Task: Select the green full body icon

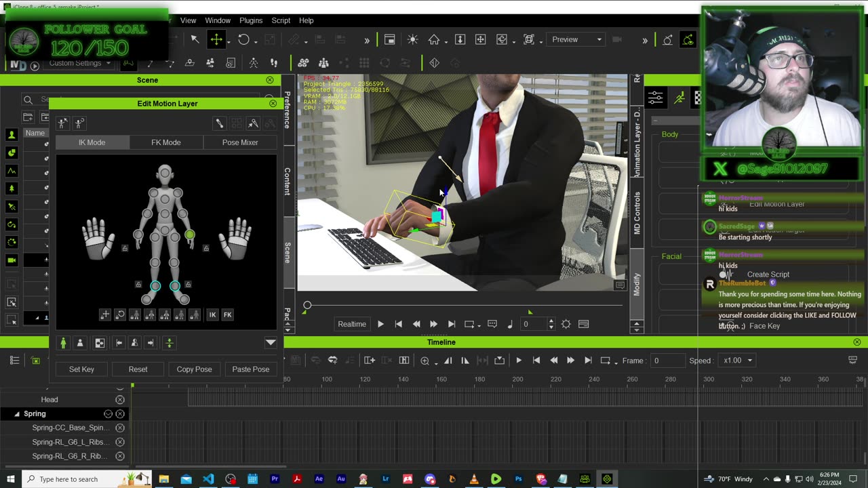Action: click(x=63, y=343)
